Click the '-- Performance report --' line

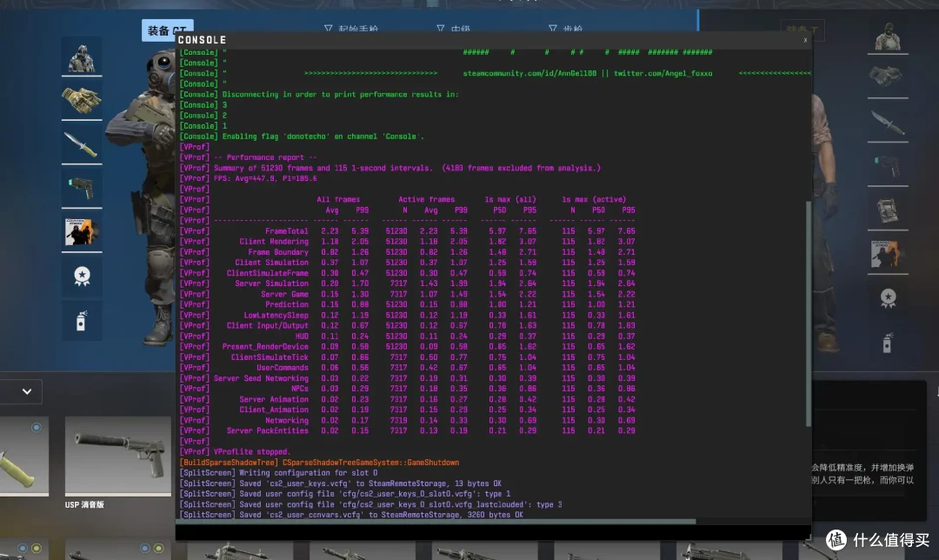265,157
